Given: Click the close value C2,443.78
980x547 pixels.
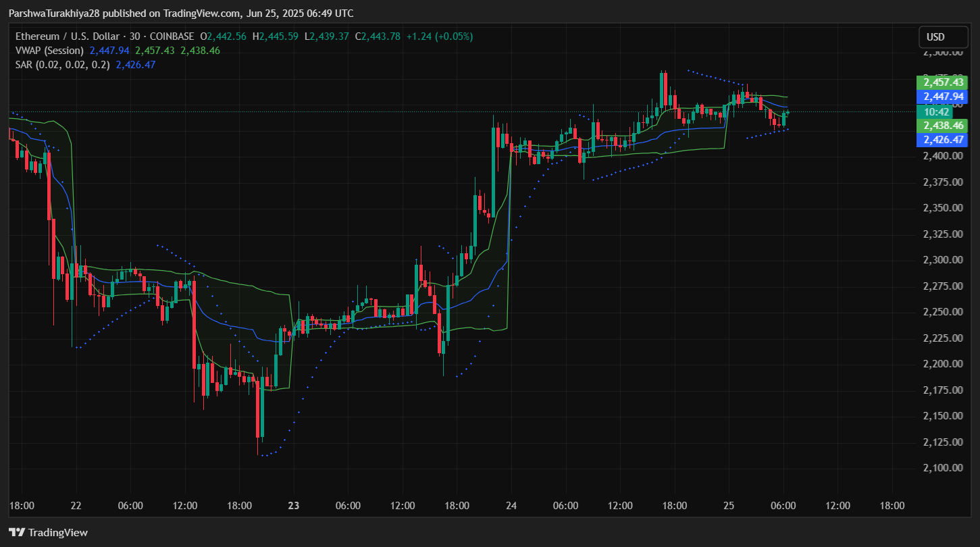Looking at the screenshot, I should pyautogui.click(x=378, y=36).
